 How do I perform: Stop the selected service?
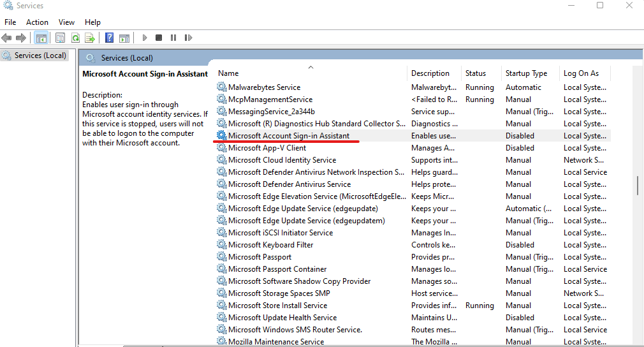[x=159, y=38]
